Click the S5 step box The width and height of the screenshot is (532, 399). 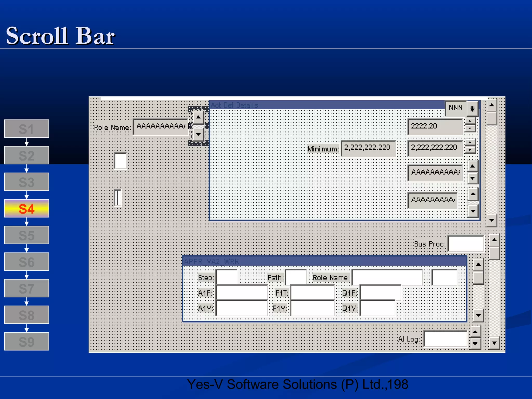[26, 235]
